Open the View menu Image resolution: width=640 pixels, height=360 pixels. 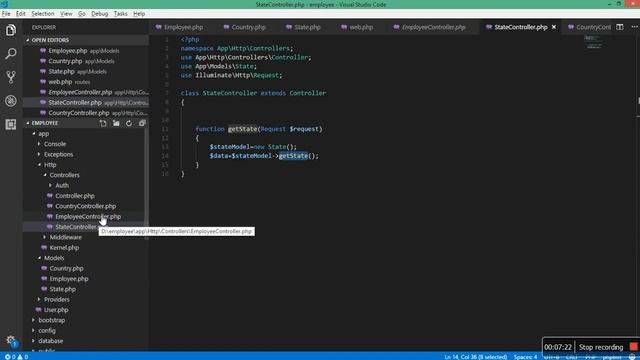(x=66, y=13)
